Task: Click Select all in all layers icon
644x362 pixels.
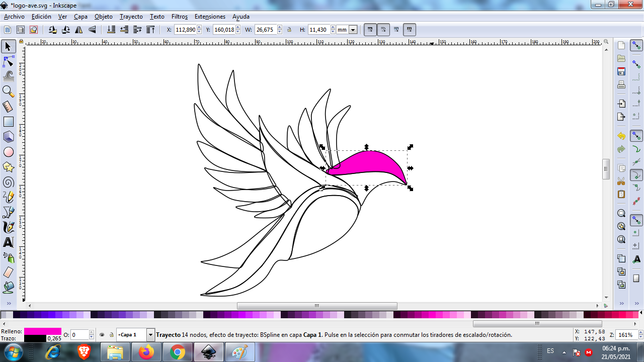Action: pyautogui.click(x=21, y=30)
